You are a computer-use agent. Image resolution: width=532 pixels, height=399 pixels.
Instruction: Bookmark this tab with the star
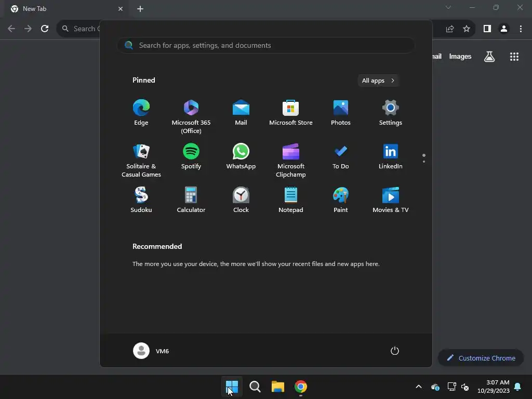click(x=467, y=29)
